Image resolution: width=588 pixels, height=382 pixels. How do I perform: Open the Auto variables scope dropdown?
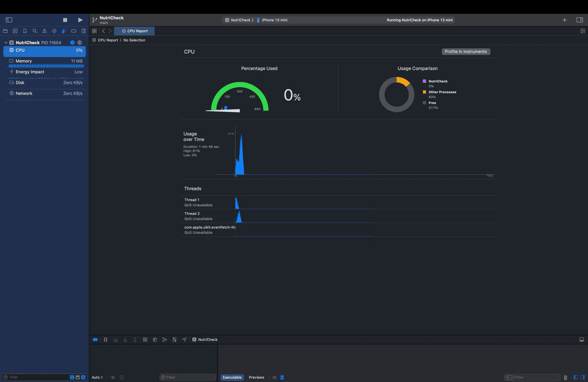point(97,378)
